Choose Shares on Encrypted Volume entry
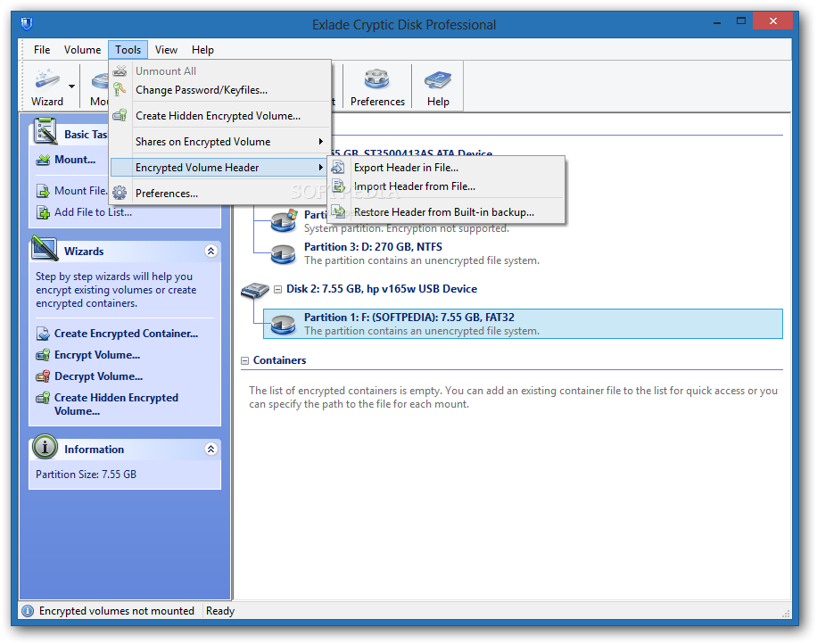This screenshot has width=817, height=644. coord(221,141)
